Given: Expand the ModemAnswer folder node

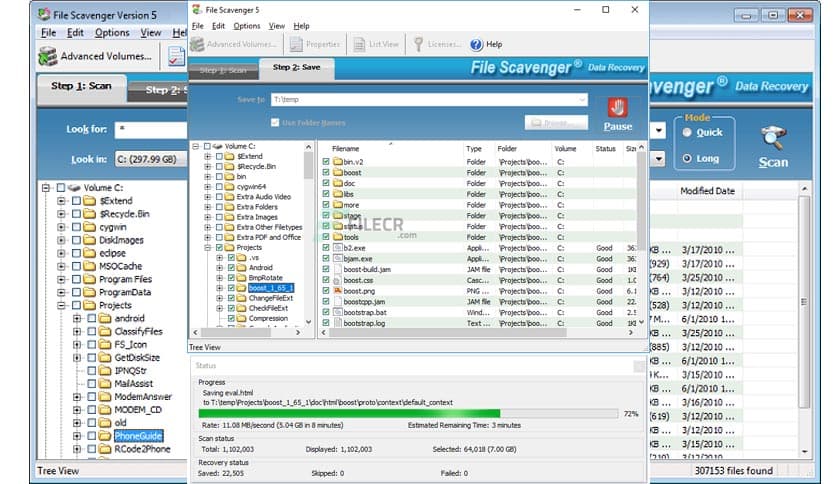Looking at the screenshot, I should (77, 397).
